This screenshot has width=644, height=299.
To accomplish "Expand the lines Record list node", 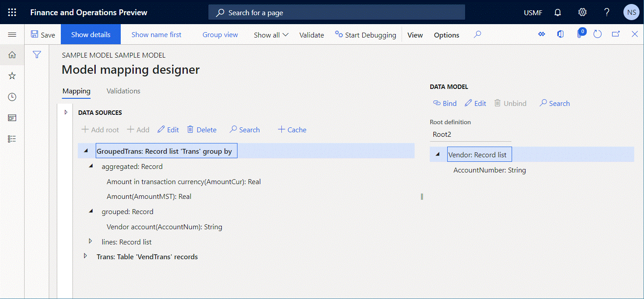I will [91, 241].
